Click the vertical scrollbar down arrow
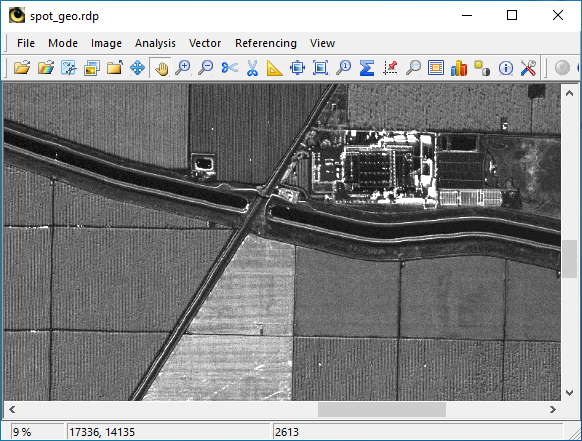This screenshot has height=441, width=582. tap(569, 392)
